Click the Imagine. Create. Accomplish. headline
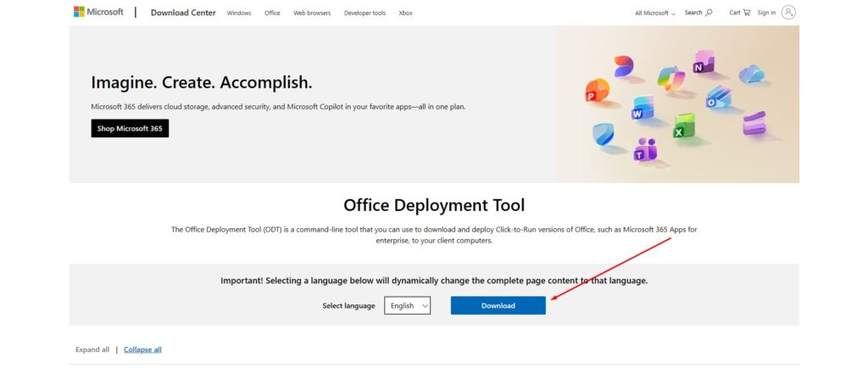This screenshot has height=368, width=868. 202,83
